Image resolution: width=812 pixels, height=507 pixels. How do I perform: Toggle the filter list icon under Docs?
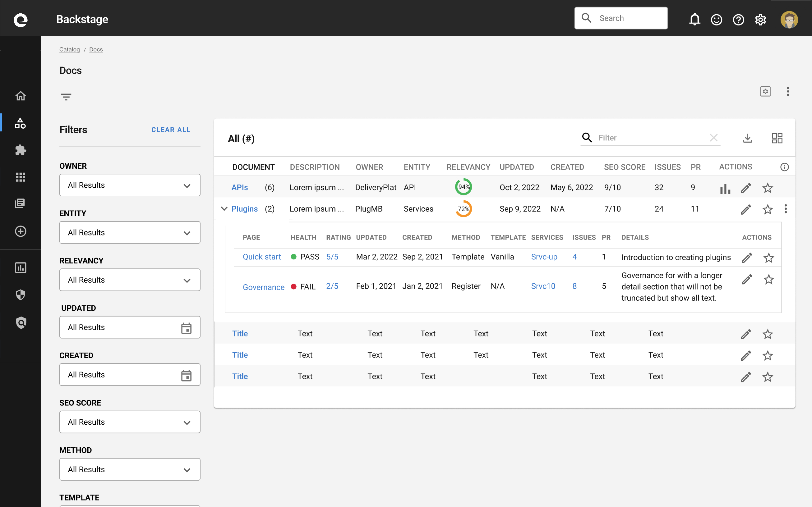tap(66, 97)
